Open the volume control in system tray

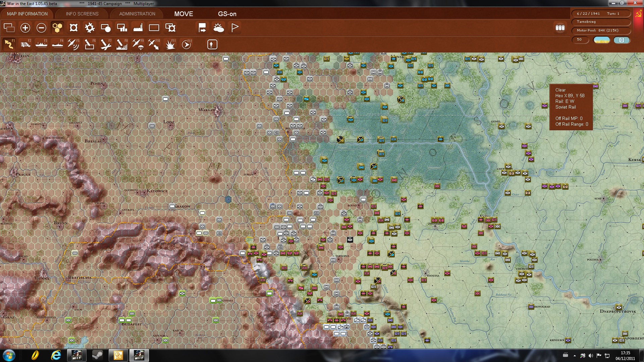pos(591,356)
